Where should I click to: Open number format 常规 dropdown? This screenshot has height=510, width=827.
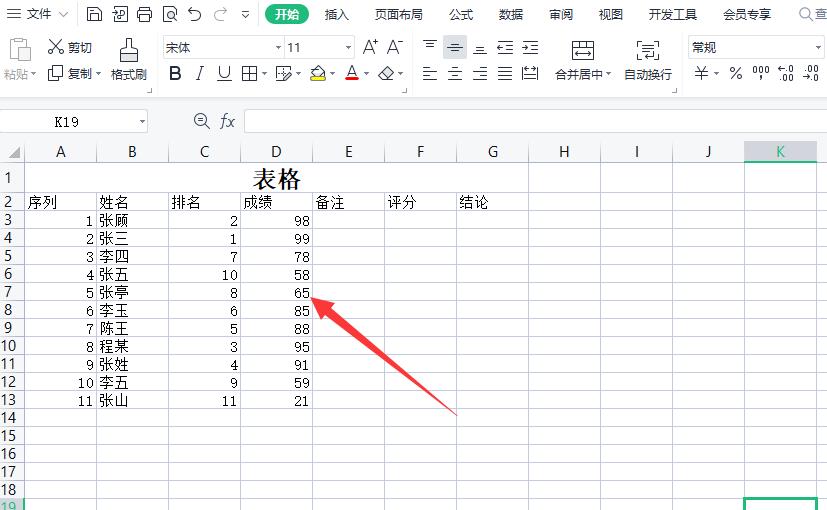click(x=818, y=48)
